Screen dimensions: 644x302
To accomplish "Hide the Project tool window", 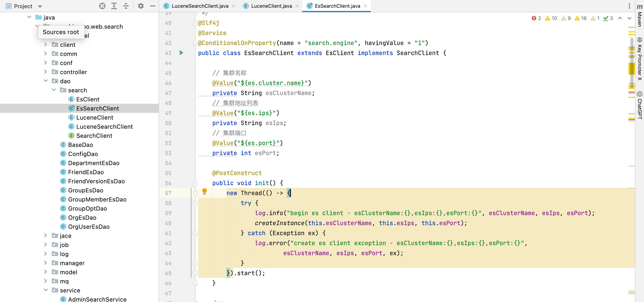I will click(152, 6).
